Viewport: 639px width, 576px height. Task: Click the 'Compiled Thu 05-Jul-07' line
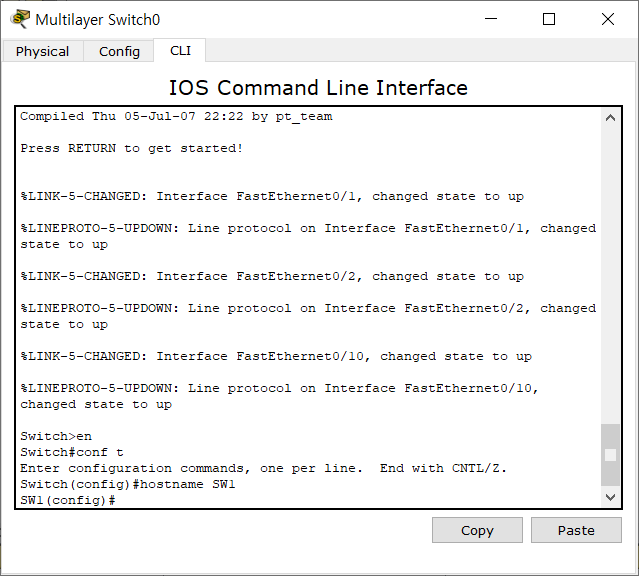click(176, 117)
